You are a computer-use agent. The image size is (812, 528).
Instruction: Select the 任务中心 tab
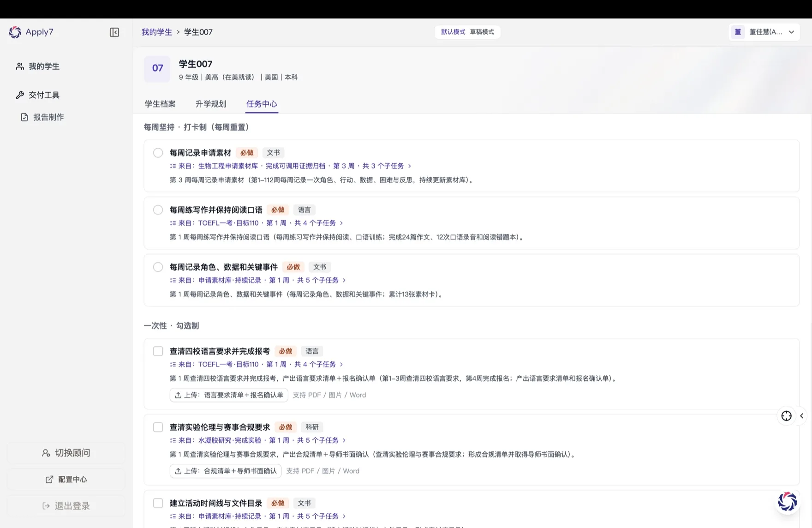point(262,104)
